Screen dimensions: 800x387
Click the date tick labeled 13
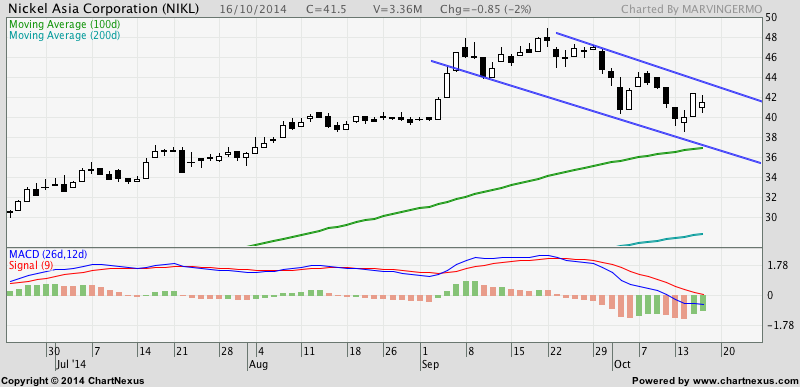(683, 351)
